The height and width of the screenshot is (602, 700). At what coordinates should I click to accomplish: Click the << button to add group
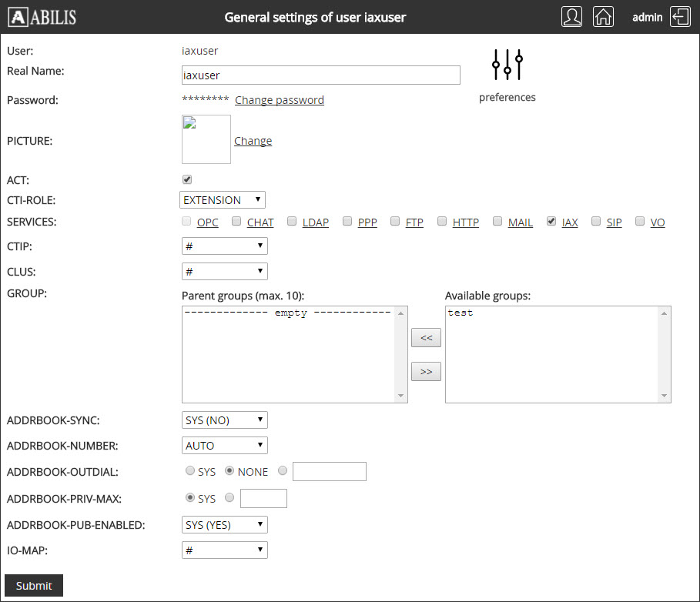[x=426, y=338]
